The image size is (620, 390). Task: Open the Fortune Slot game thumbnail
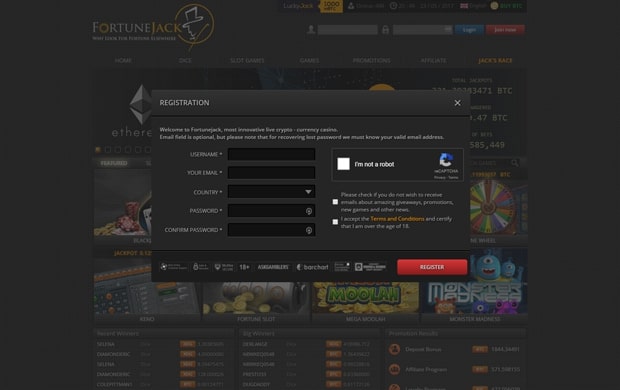pyautogui.click(x=256, y=297)
